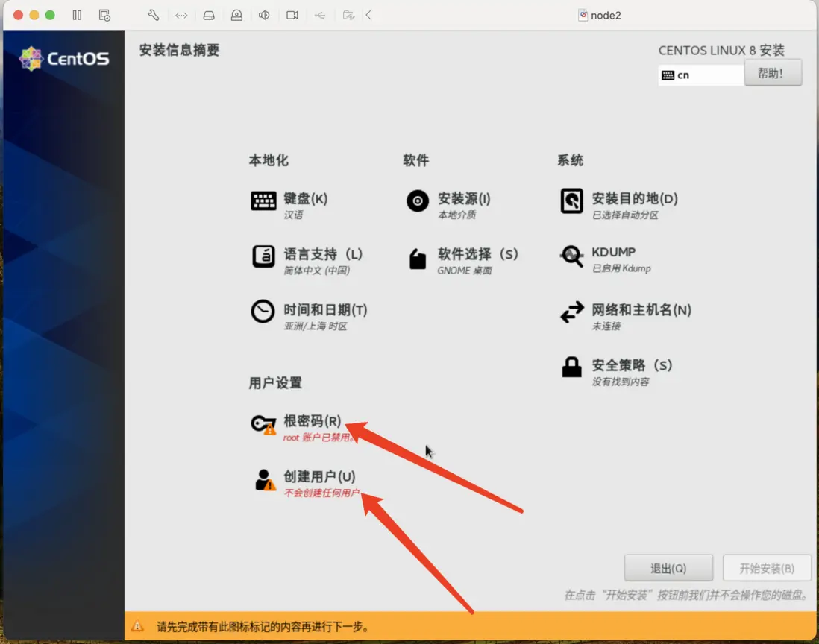The image size is (819, 644).
Task: Click the hard disk toolbar icon
Action: point(209,15)
